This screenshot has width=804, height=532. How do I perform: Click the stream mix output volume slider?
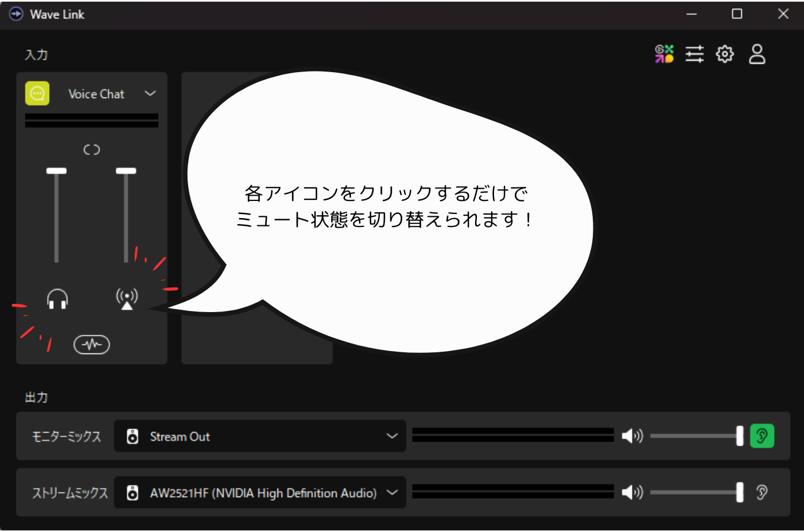(x=697, y=492)
